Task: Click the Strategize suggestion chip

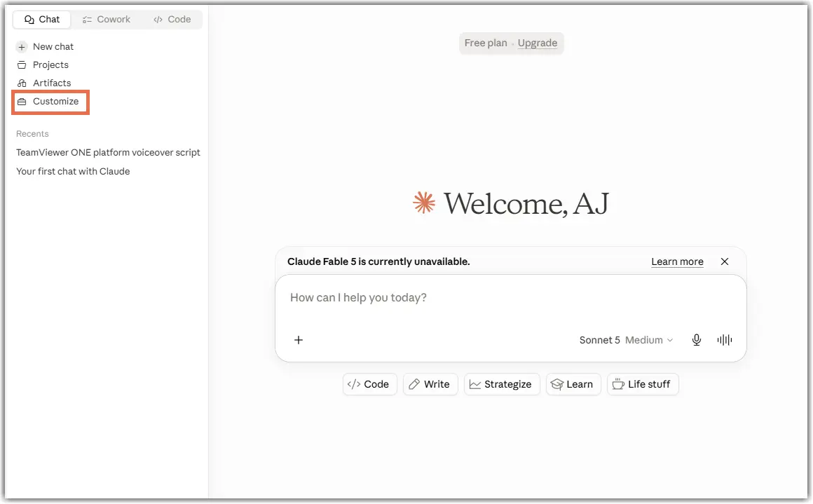Action: coord(501,384)
